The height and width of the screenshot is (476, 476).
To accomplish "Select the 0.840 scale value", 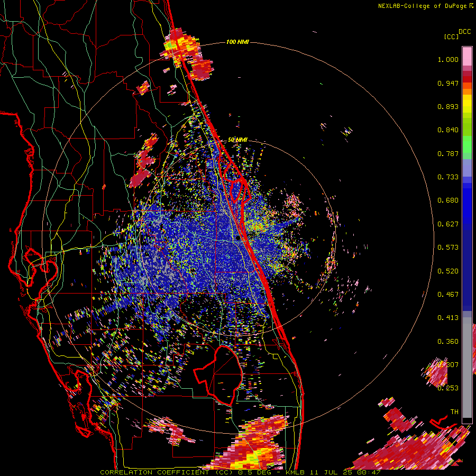I will click(448, 130).
